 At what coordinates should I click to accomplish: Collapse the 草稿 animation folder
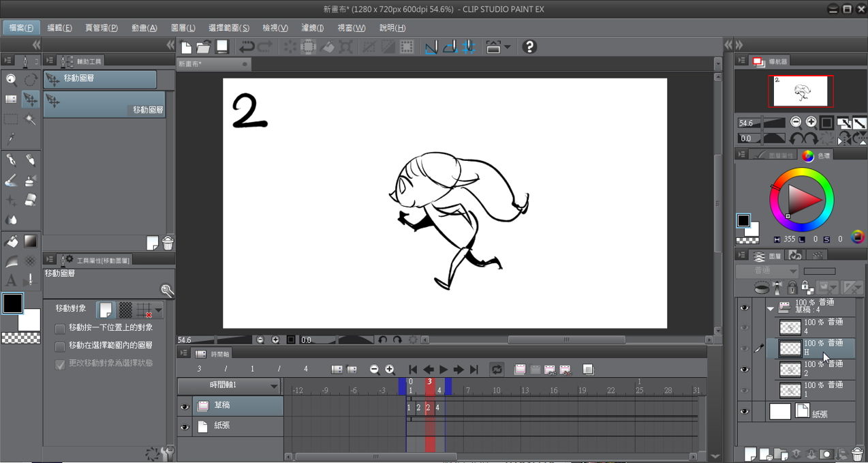771,308
